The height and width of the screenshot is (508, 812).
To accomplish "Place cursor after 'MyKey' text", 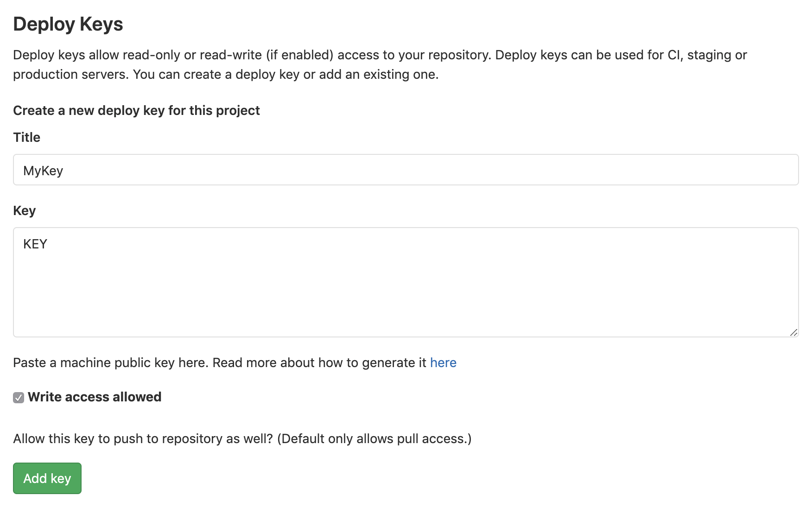I will [64, 171].
